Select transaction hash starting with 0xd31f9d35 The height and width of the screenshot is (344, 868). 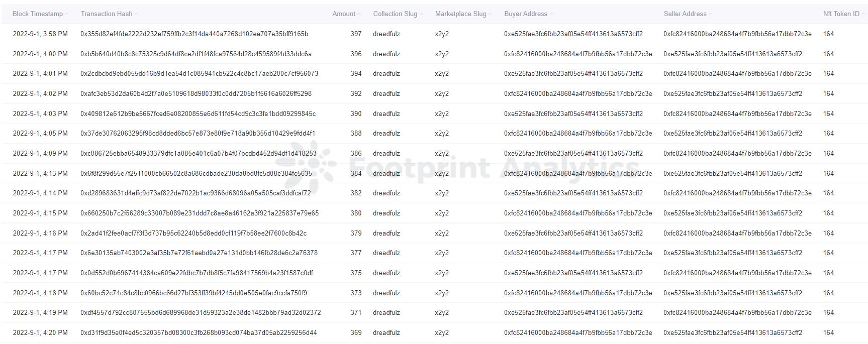[x=199, y=333]
